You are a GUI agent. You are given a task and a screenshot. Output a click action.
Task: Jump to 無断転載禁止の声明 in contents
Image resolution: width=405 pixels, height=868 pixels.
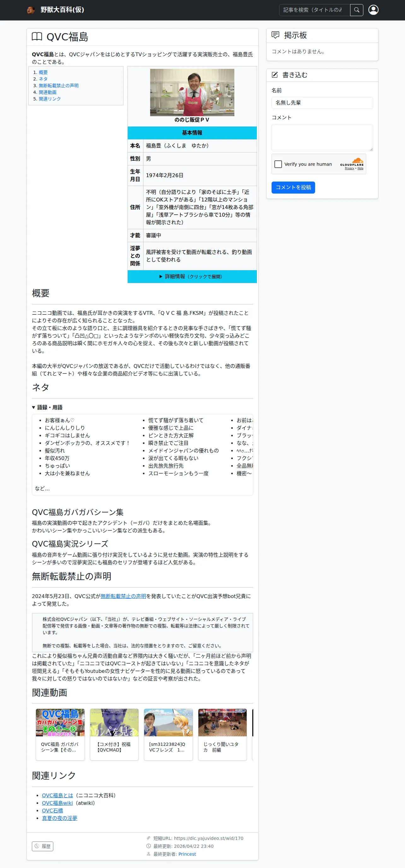click(59, 86)
